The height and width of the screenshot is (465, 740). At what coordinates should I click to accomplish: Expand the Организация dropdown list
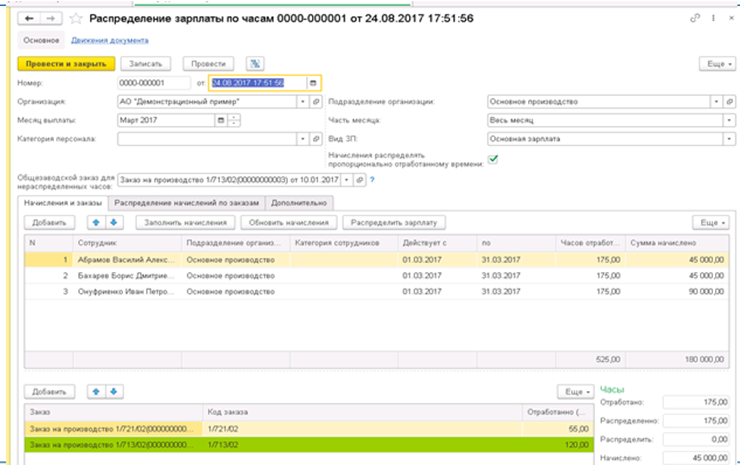[302, 101]
